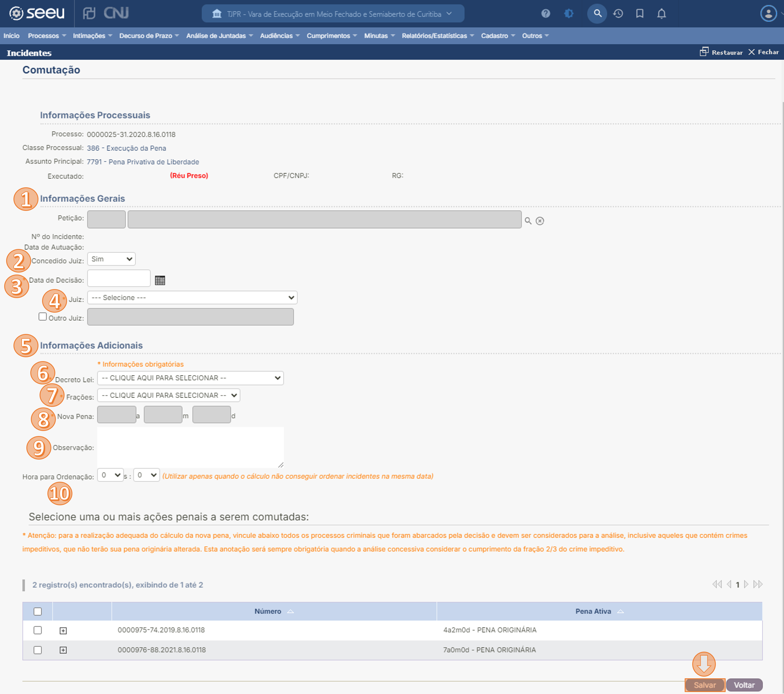
Task: Open the history clock icon
Action: tap(618, 14)
